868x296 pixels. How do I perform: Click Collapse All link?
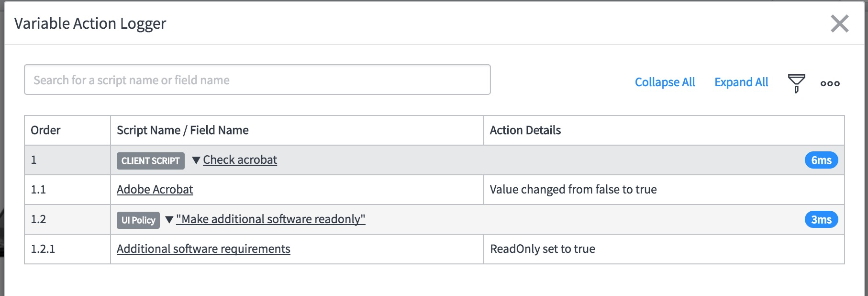665,82
